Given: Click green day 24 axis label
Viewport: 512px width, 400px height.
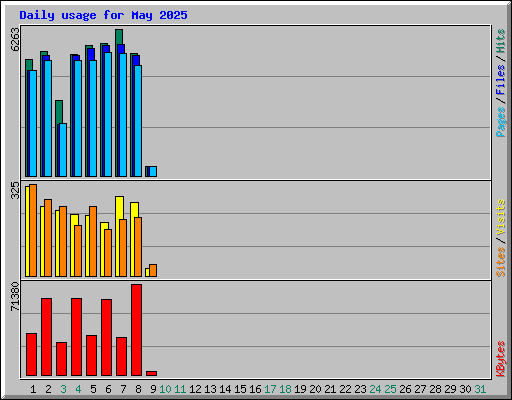Looking at the screenshot, I should 375,389.
